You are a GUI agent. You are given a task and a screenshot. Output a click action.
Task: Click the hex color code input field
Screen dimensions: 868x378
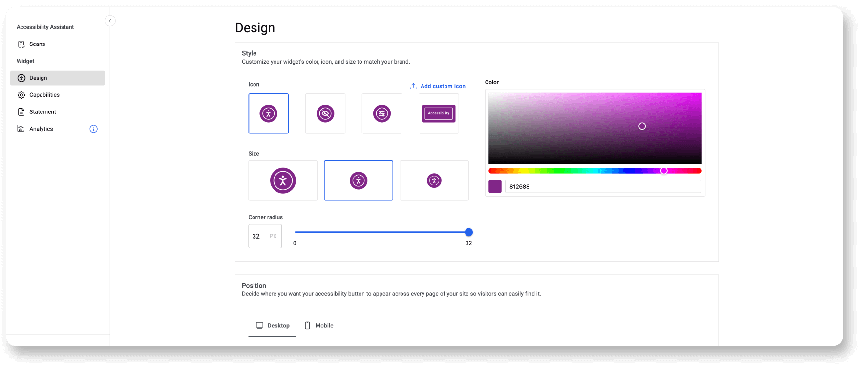click(x=602, y=186)
